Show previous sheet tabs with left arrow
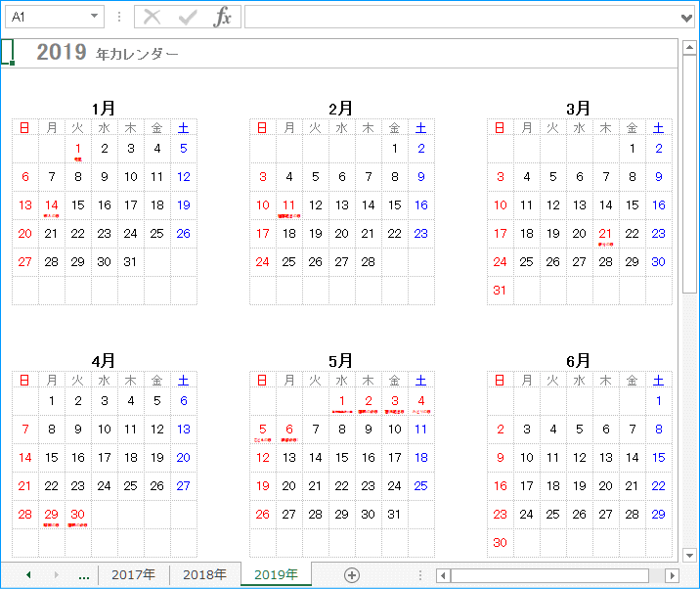The height and width of the screenshot is (589, 700). (x=28, y=575)
